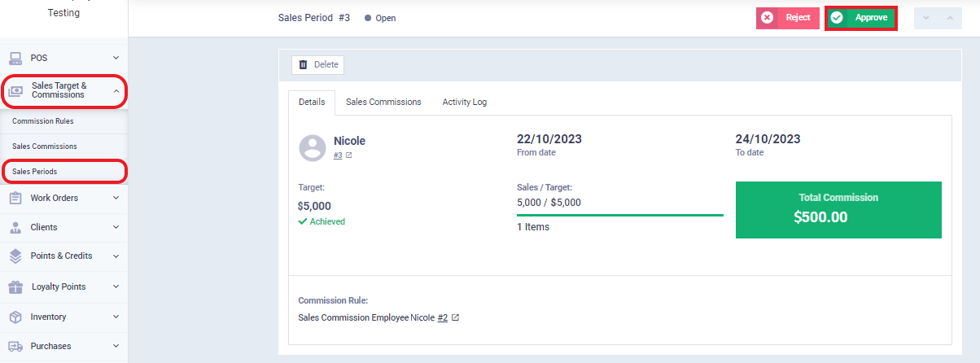
Task: Reject the sales period
Action: coord(787,18)
